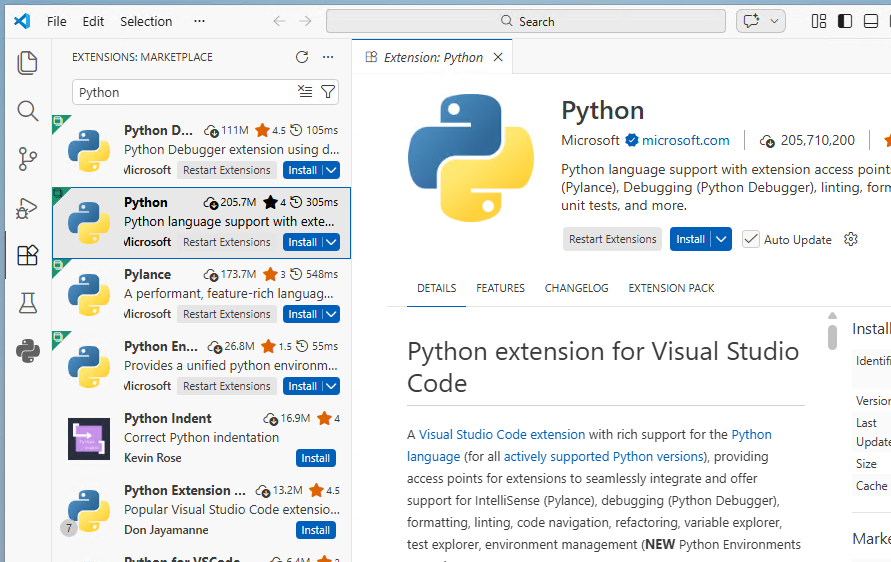Image resolution: width=891 pixels, height=562 pixels.
Task: Go forward using the right arrow
Action: [305, 22]
